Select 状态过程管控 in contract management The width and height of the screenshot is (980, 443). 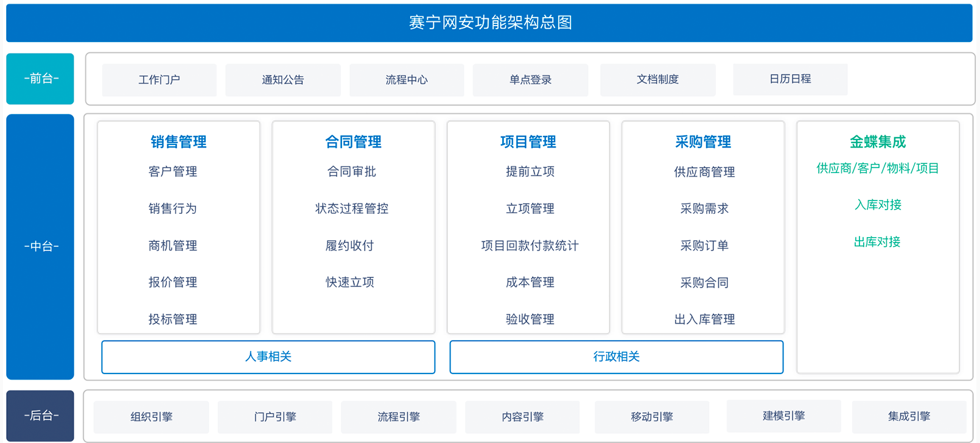point(352,208)
